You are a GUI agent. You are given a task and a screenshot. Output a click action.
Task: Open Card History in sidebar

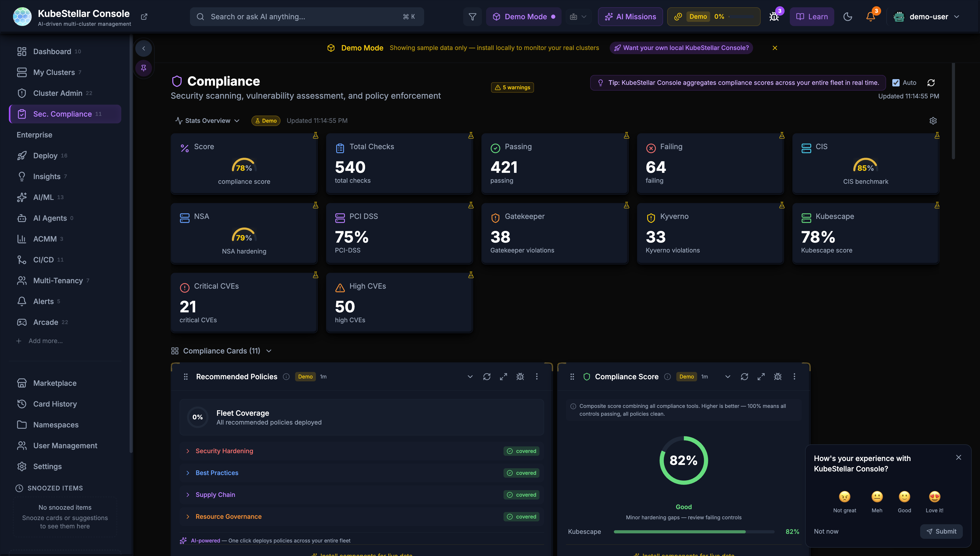click(65, 404)
